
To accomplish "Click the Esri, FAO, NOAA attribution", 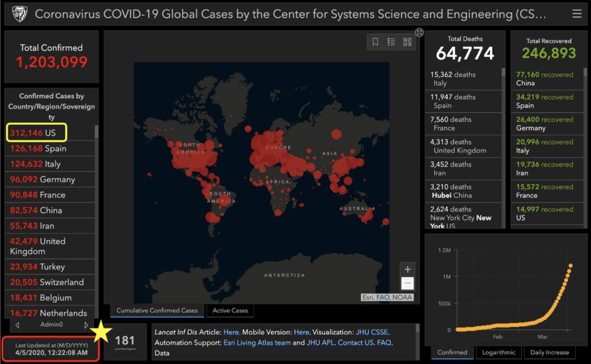I will click(x=387, y=297).
